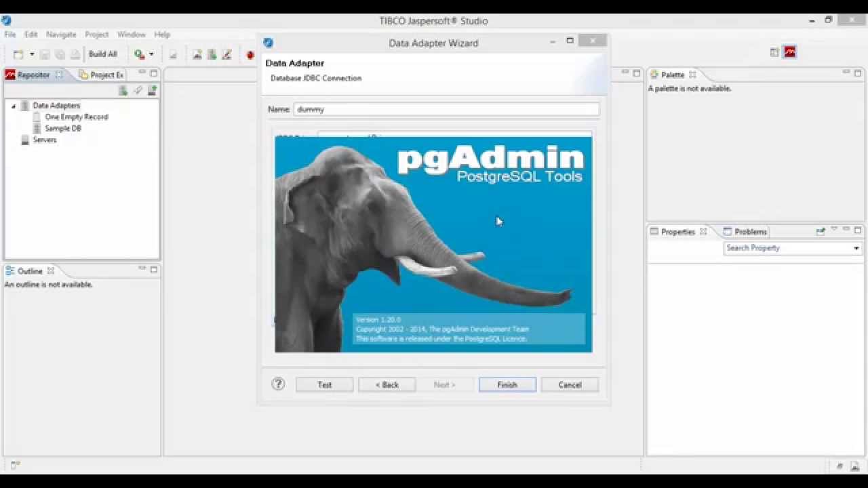Image resolution: width=868 pixels, height=488 pixels.
Task: Maximize the Repository panel
Action: point(154,73)
